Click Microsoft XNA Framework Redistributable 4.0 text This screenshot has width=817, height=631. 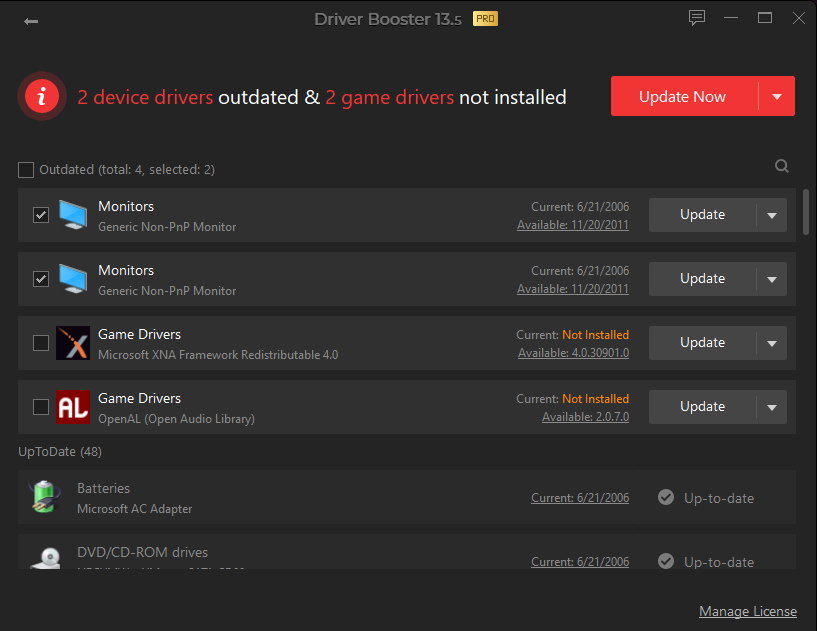point(218,355)
